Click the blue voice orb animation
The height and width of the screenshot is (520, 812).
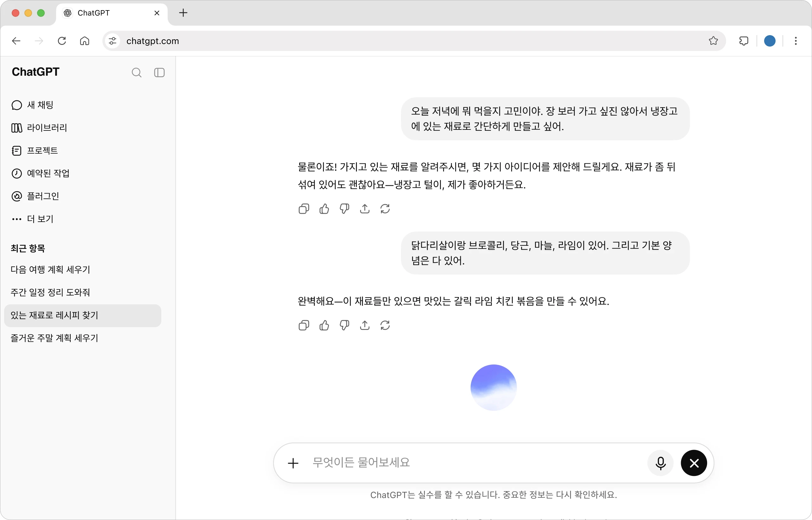(x=493, y=388)
